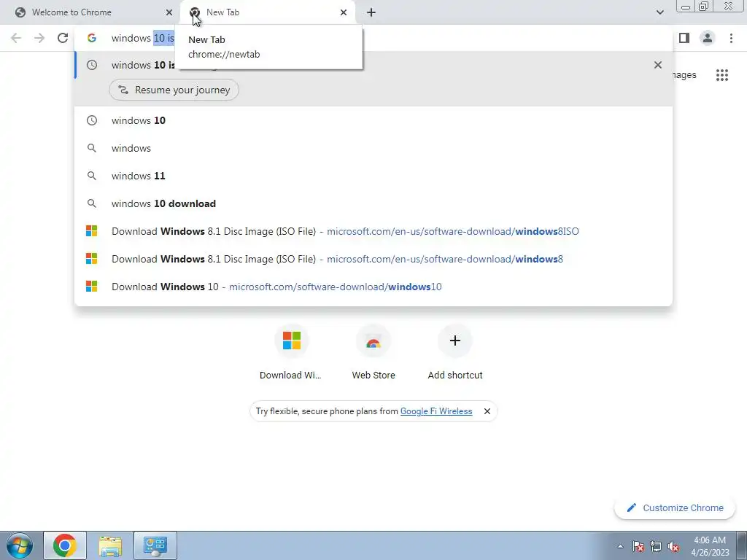Screen dimensions: 747x560
Task: Open the Windows Start menu
Action: pos(20,545)
